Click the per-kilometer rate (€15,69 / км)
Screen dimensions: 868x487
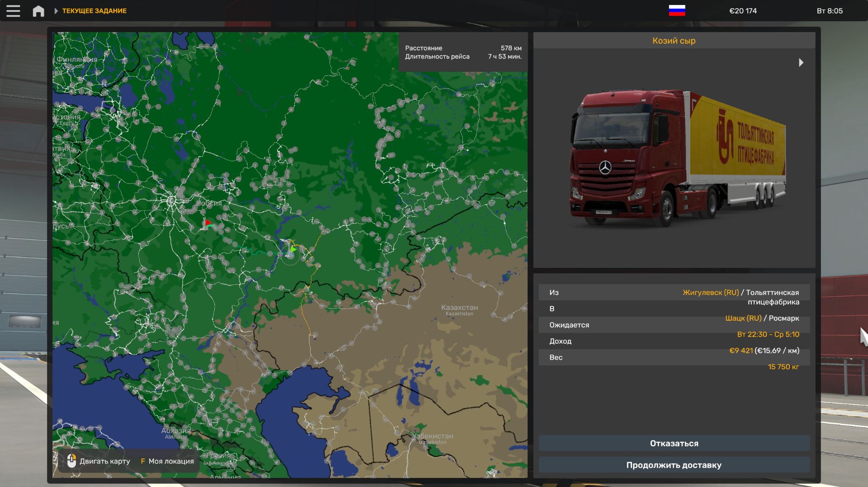[777, 351]
